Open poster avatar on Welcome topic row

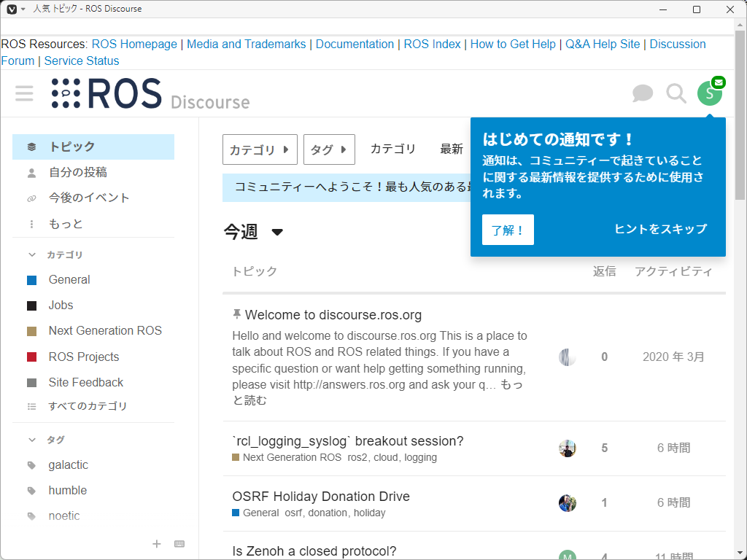(x=568, y=357)
